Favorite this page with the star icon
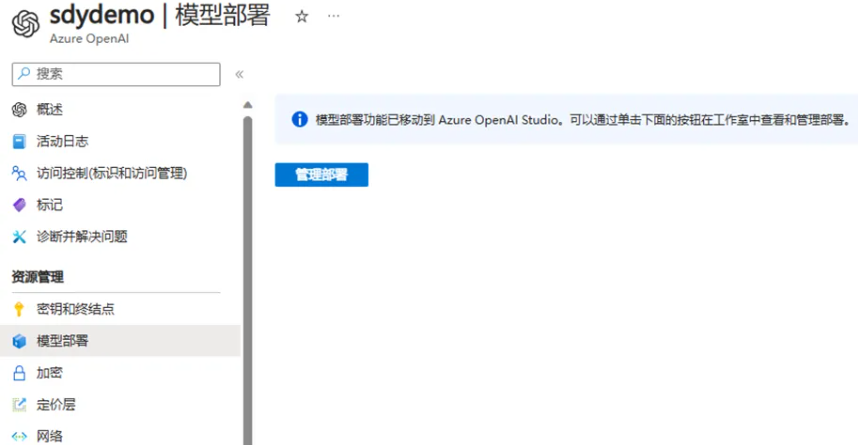 coord(302,16)
